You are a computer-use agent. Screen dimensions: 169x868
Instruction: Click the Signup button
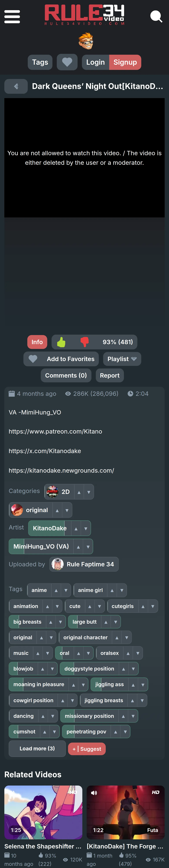point(125,62)
